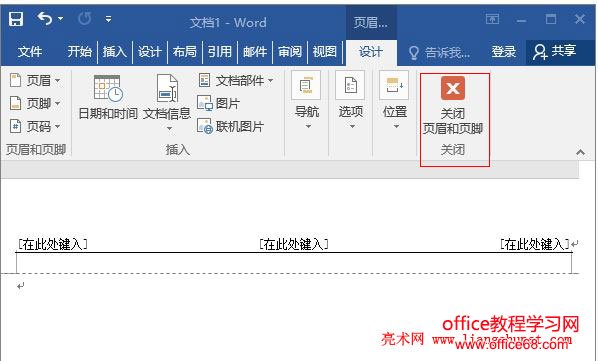Click the 登录 sign-in button
This screenshot has width=598, height=361.
tap(503, 51)
